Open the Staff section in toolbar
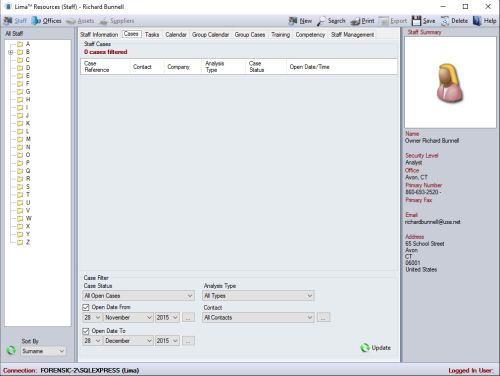 (15, 21)
